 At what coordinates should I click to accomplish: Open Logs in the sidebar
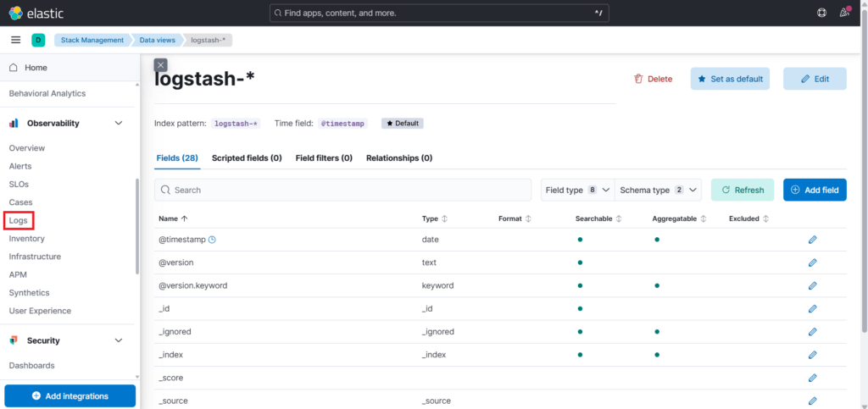pyautogui.click(x=19, y=220)
